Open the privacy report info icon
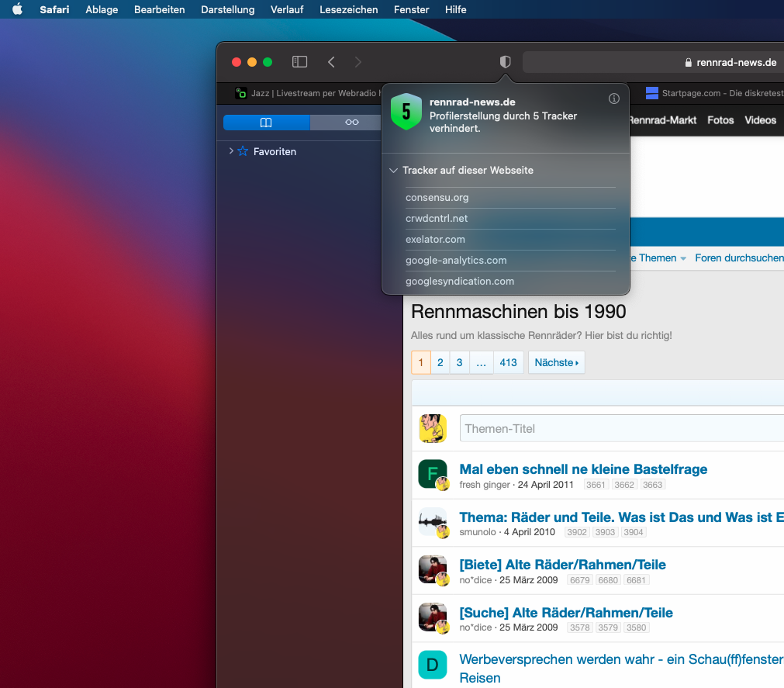 [613, 99]
